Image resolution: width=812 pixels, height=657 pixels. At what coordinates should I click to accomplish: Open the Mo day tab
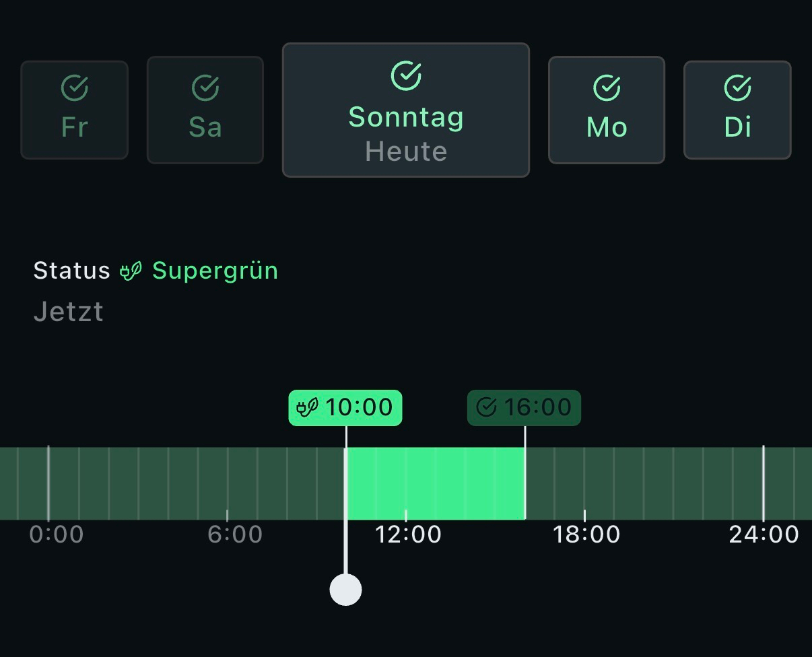pyautogui.click(x=607, y=110)
